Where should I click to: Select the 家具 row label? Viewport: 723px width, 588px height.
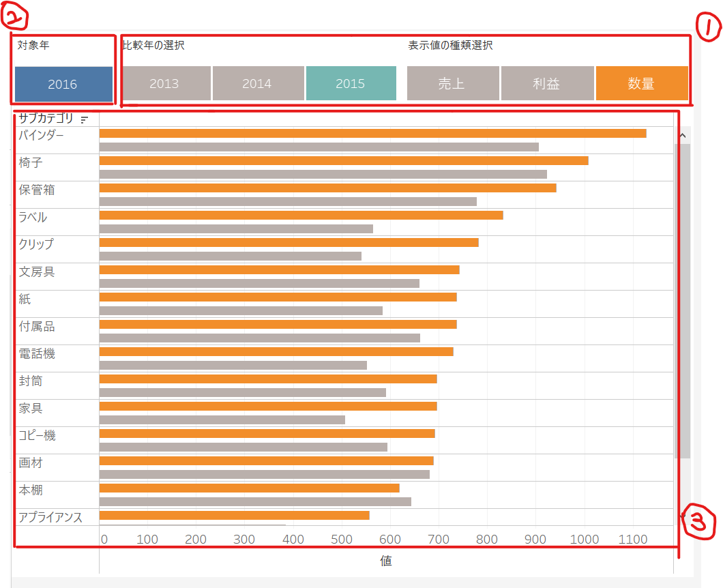pos(31,408)
